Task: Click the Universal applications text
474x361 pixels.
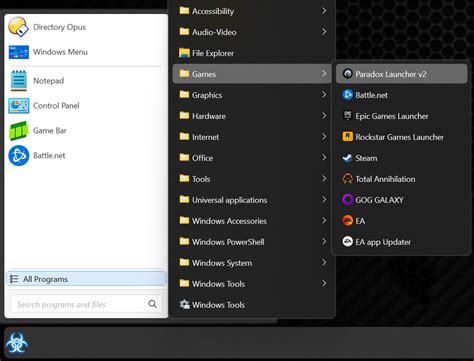Action: pos(229,200)
